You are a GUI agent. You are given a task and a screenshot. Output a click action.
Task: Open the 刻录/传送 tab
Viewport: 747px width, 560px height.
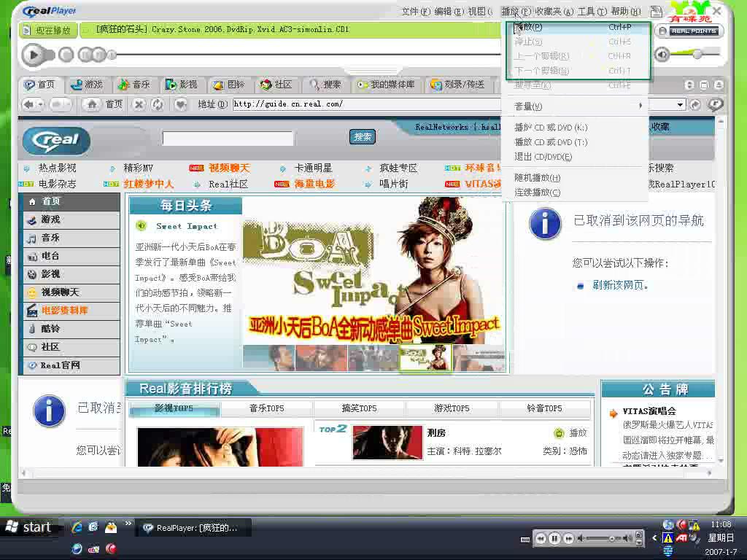(x=457, y=85)
